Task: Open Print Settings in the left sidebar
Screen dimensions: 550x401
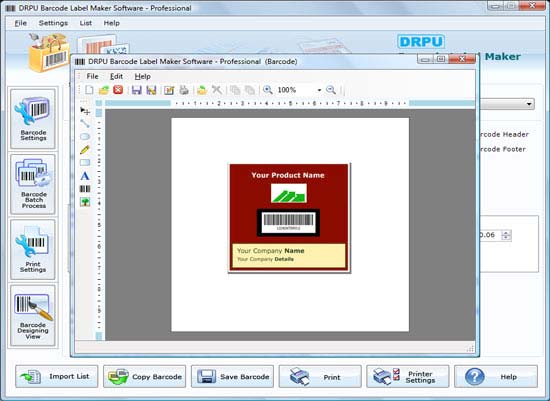Action: click(x=33, y=249)
